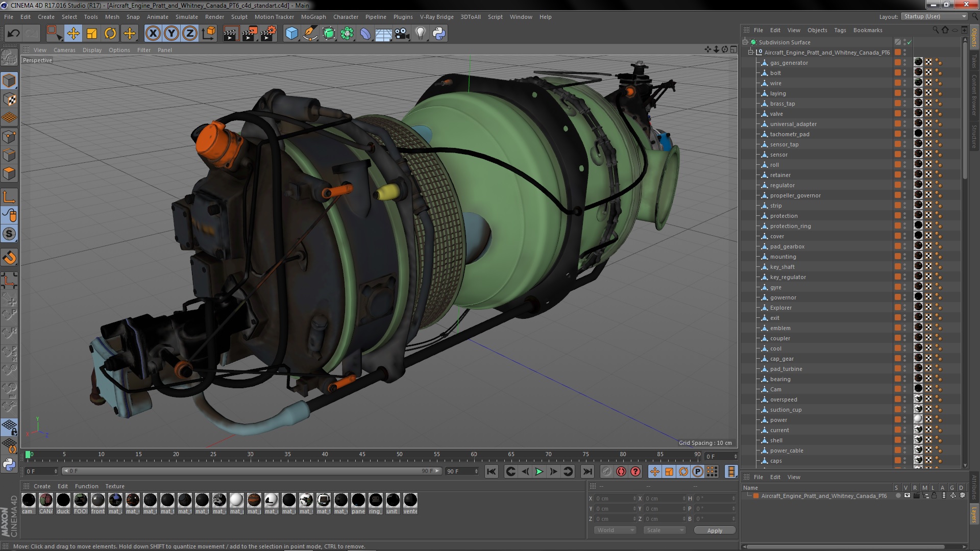Select the propeller_governor object
Image resolution: width=980 pixels, height=551 pixels.
tap(795, 195)
